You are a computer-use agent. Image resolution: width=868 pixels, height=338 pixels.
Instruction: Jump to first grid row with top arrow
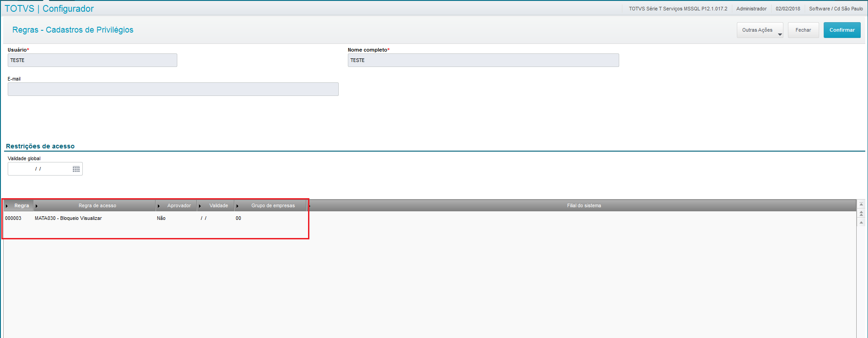pos(861,205)
